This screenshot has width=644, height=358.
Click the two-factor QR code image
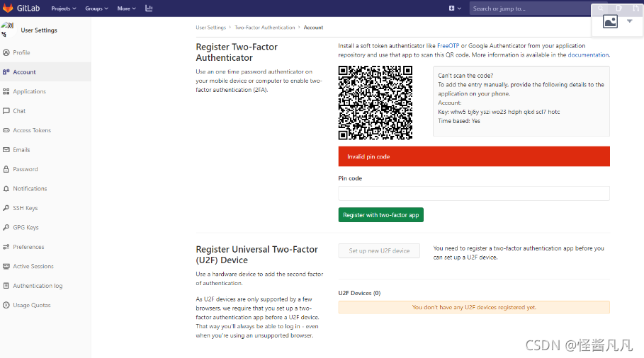tap(375, 103)
